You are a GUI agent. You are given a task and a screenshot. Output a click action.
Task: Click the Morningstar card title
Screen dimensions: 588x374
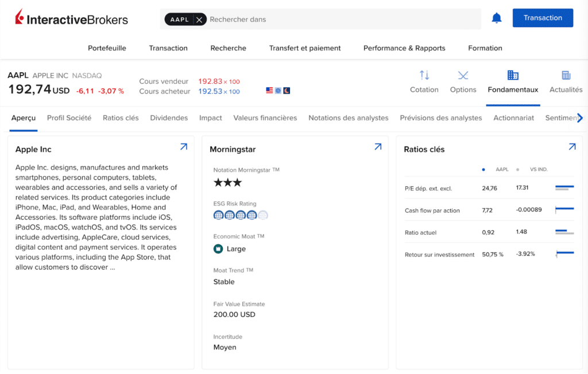pyautogui.click(x=233, y=150)
